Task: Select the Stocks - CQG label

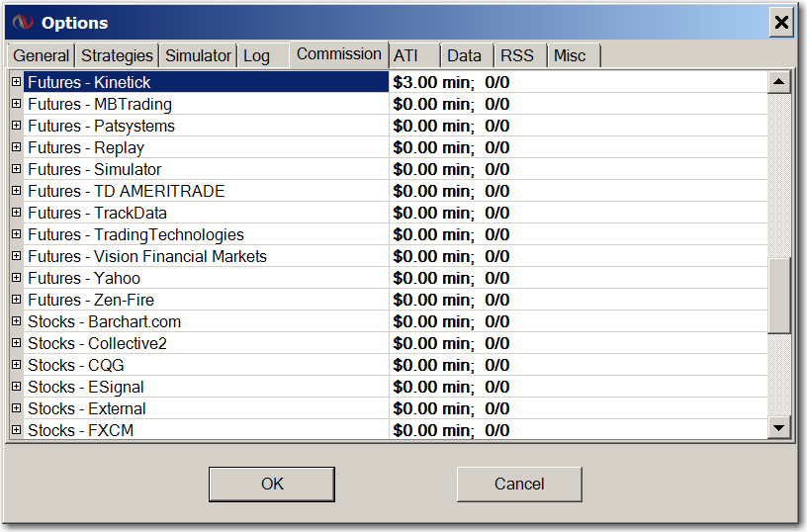Action: coord(76,365)
